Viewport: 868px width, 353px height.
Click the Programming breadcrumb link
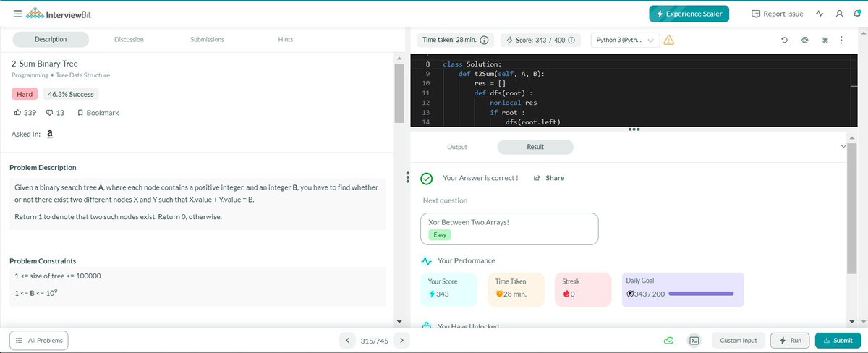point(29,75)
